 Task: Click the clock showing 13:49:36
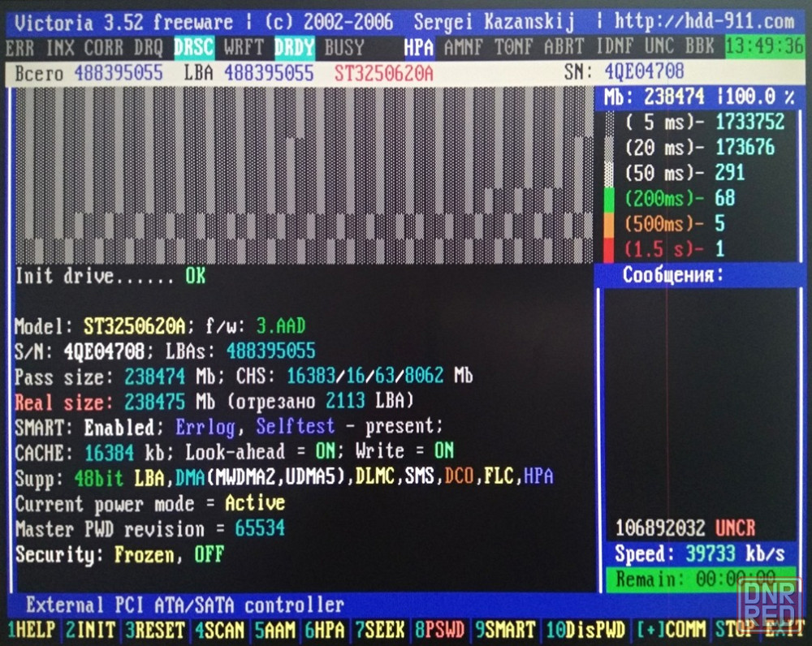click(x=764, y=46)
